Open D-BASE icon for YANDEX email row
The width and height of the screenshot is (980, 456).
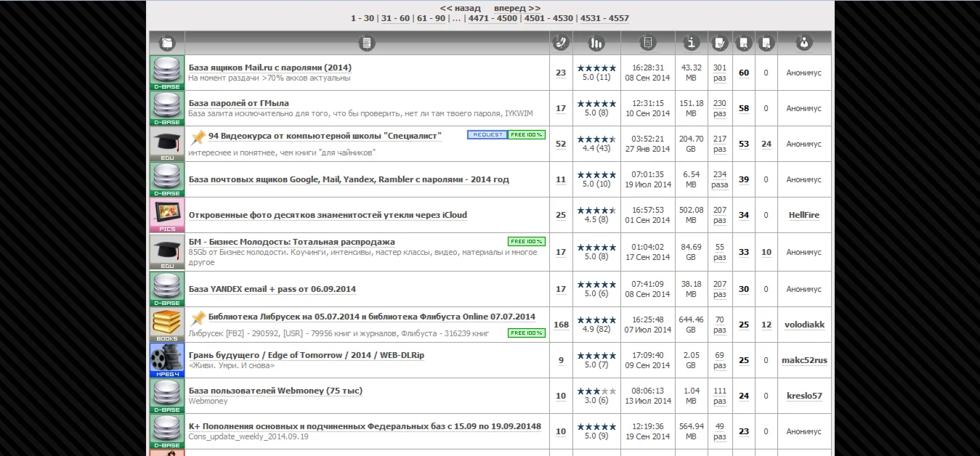(x=167, y=289)
